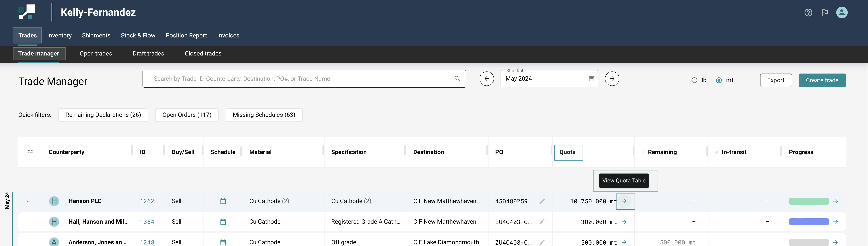
Task: Open the user account avatar menu
Action: 841,13
